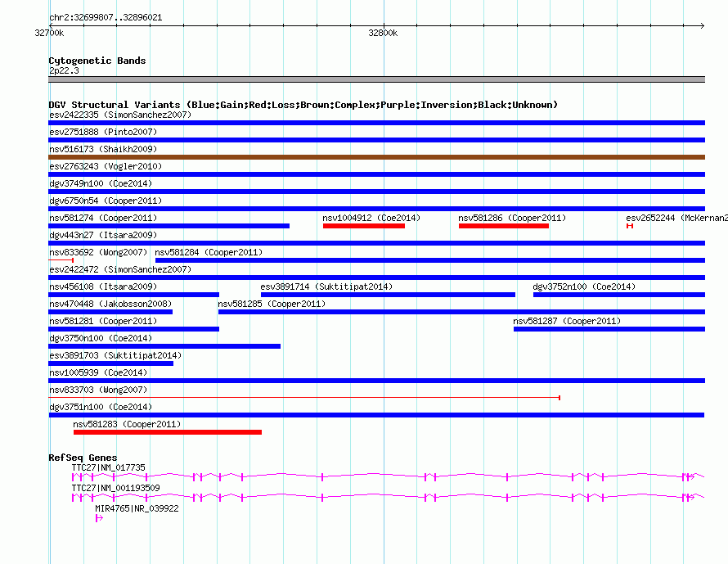Click the Cytogenetic Bands track title
This screenshot has width=728, height=564.
(x=97, y=61)
